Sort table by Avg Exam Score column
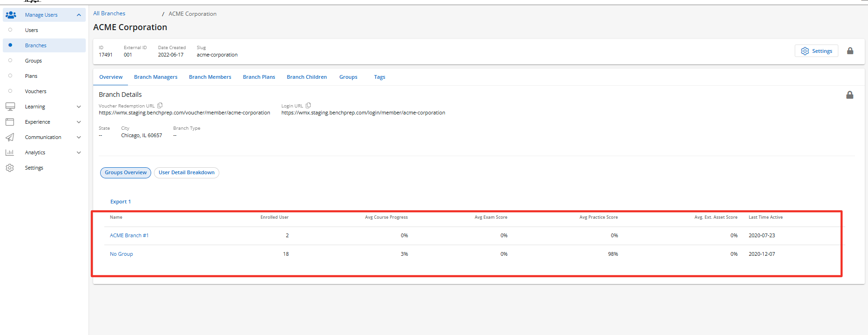The width and height of the screenshot is (868, 335). 491,217
